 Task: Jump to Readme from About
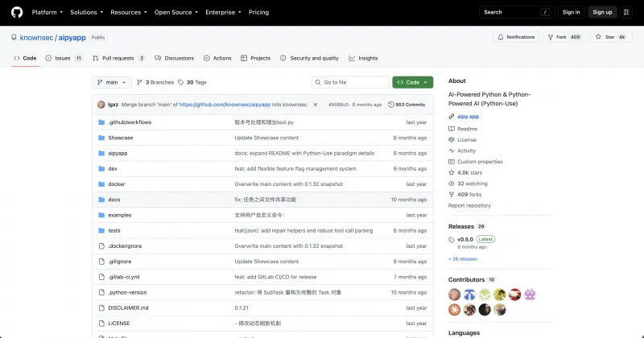click(463, 129)
